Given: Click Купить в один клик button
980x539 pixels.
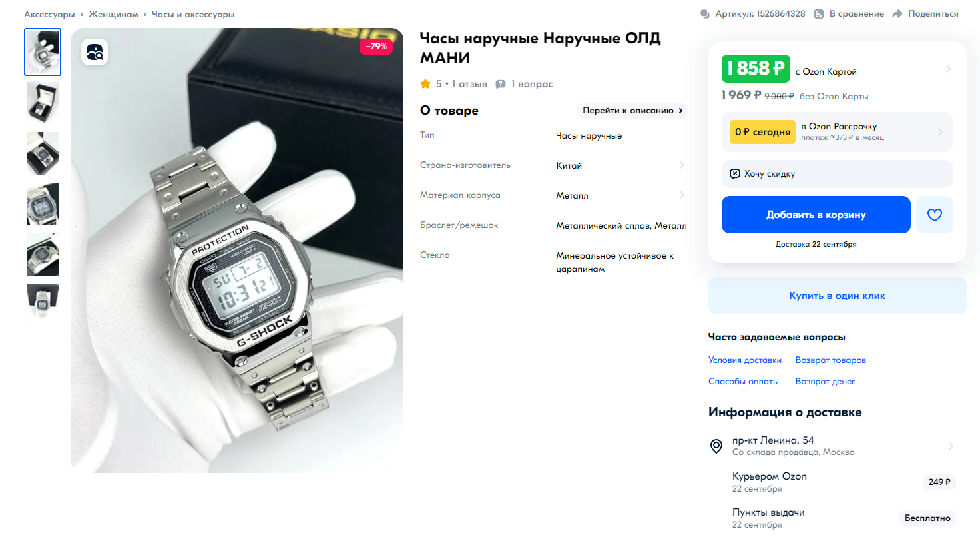Looking at the screenshot, I should [x=838, y=296].
